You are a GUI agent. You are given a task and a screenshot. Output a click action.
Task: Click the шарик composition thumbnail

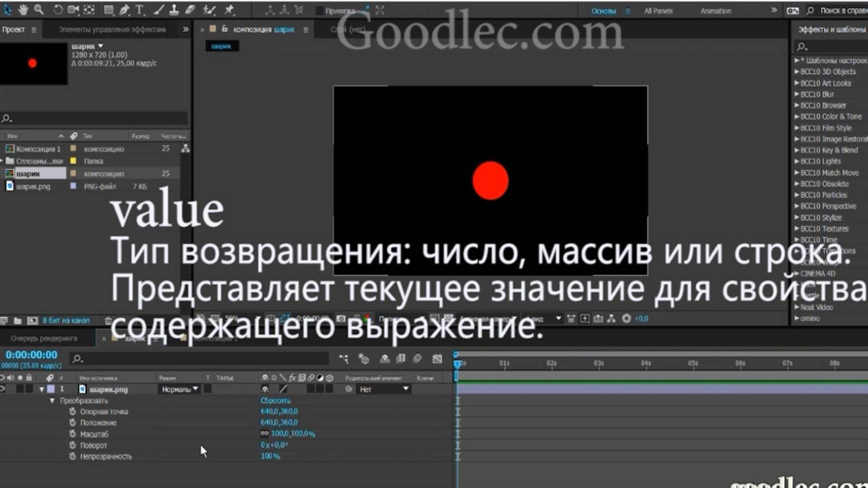click(x=34, y=64)
